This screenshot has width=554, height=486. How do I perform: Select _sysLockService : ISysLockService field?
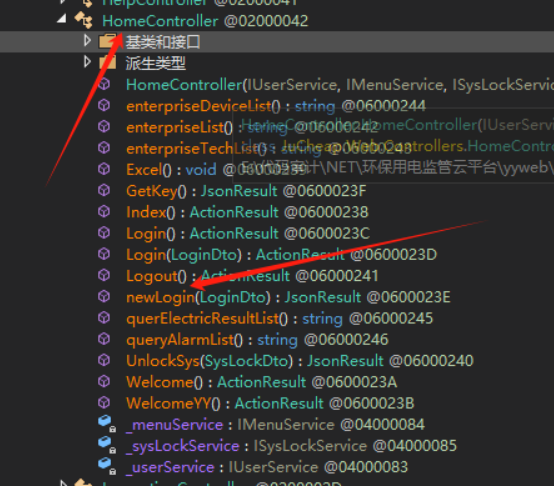coord(291,446)
